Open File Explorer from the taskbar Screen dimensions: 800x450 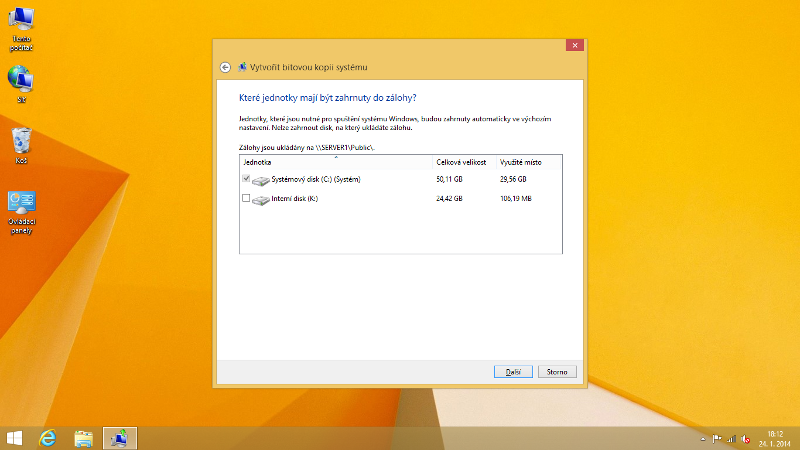click(x=84, y=438)
